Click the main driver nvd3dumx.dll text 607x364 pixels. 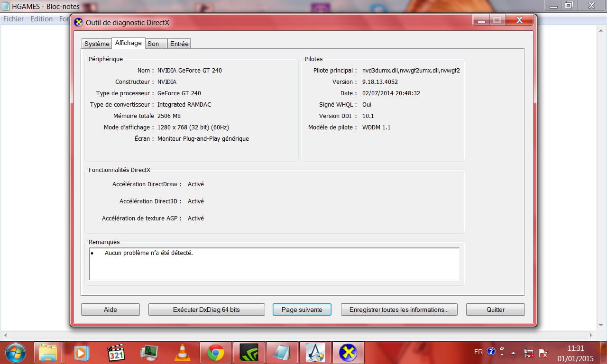tap(411, 70)
